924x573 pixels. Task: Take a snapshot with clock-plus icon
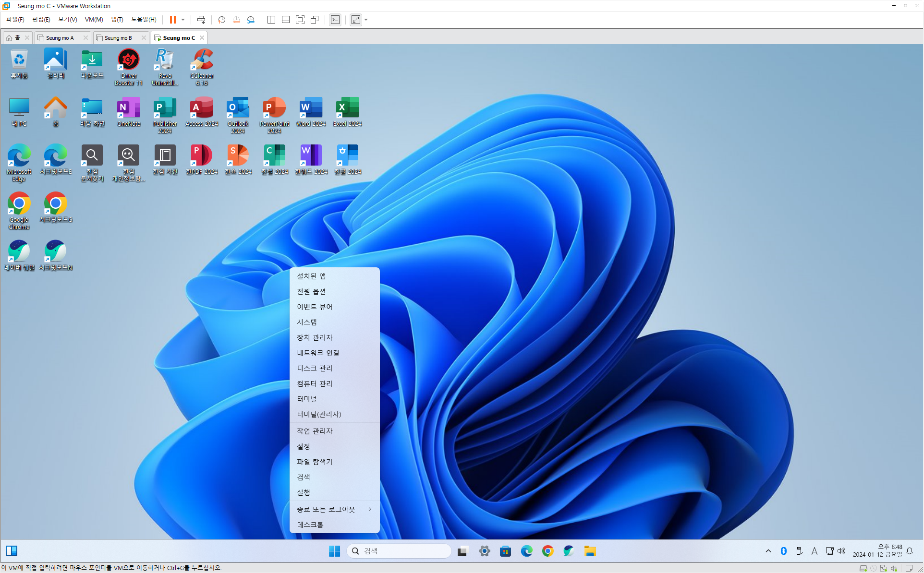[x=221, y=20]
